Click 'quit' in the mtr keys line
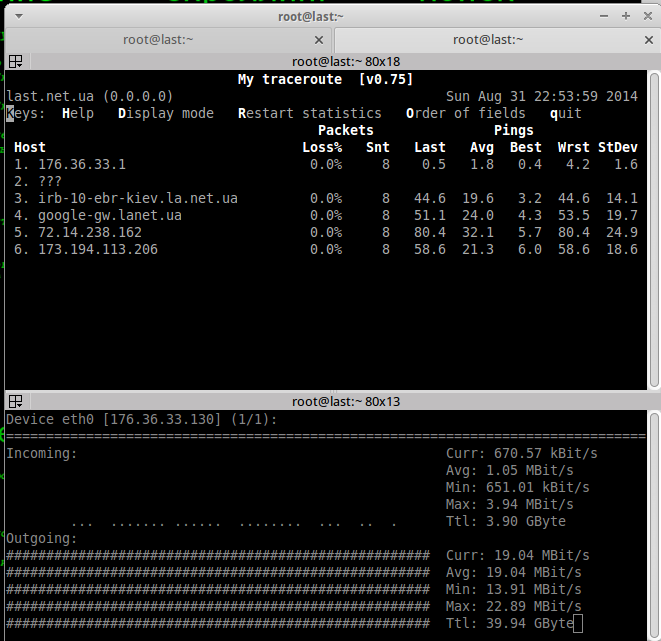This screenshot has height=641, width=661. pos(566,113)
